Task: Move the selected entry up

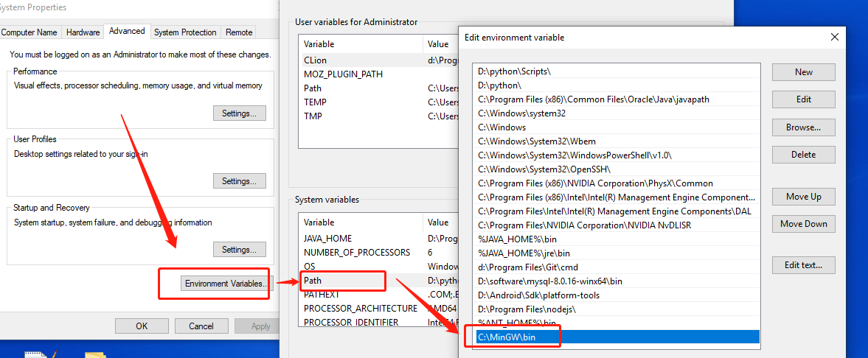Action: tap(803, 197)
